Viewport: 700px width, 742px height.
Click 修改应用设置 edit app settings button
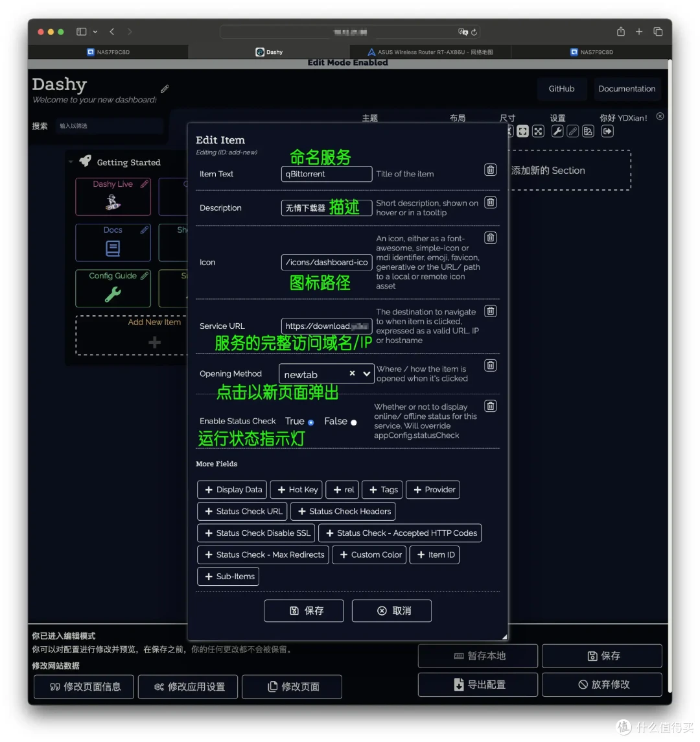(188, 687)
